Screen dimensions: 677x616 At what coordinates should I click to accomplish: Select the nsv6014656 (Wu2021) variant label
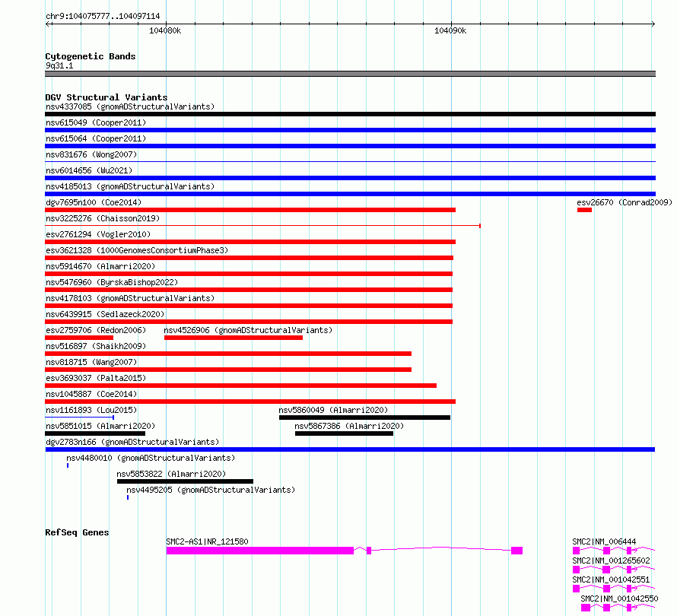[x=89, y=170]
